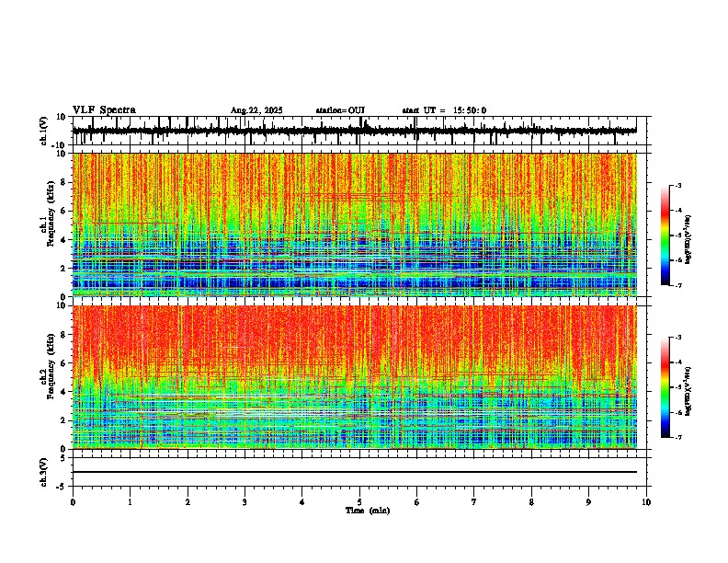Click time axis tick label "7"
Viewport: 728px width, 563px height.
pyautogui.click(x=474, y=502)
